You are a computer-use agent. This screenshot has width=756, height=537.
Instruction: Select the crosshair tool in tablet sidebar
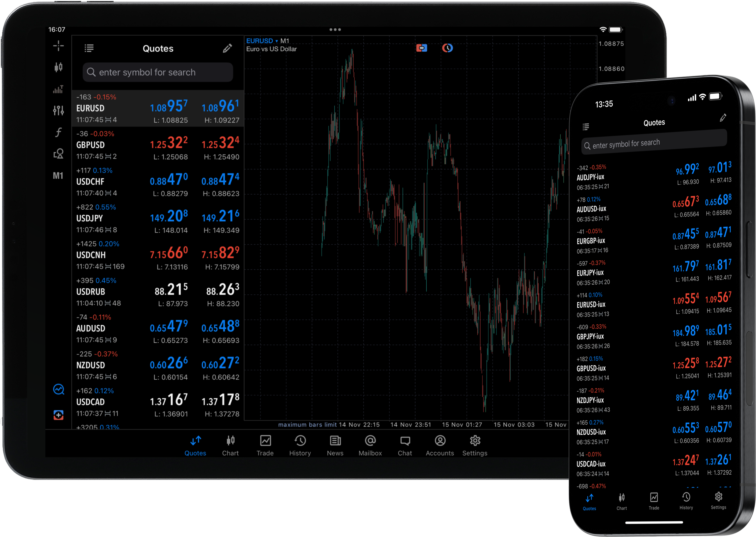pos(59,46)
